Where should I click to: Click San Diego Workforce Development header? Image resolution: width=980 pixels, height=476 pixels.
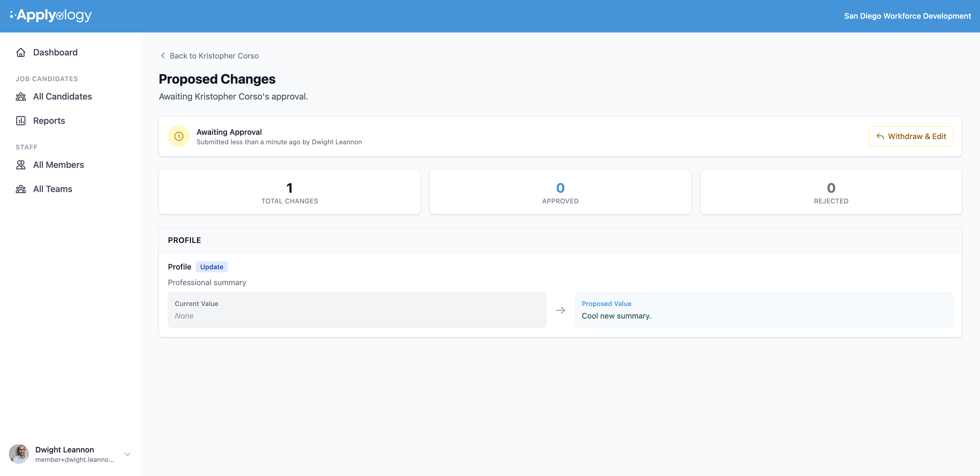tap(907, 16)
